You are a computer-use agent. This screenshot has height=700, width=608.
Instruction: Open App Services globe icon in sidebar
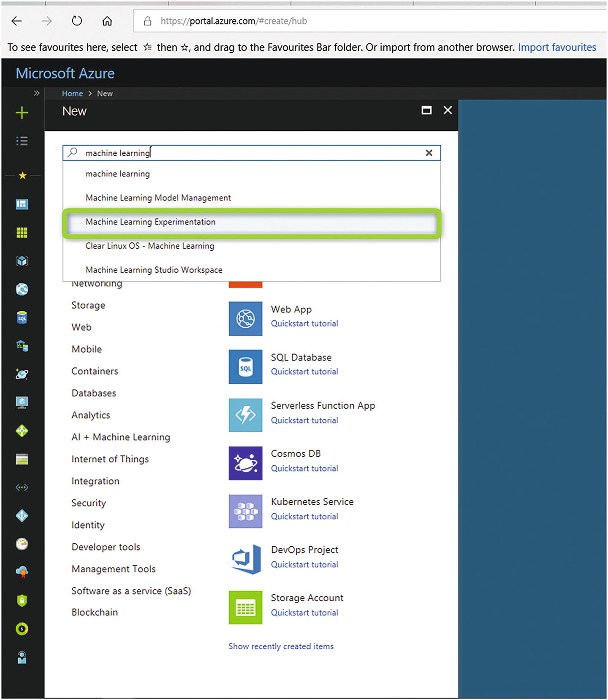click(22, 289)
